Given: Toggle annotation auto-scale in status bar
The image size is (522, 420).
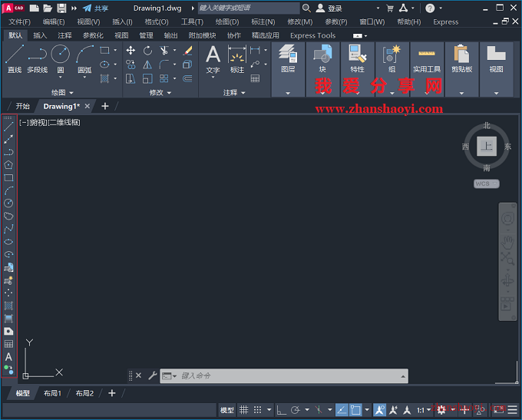Looking at the screenshot, I should (x=394, y=410).
